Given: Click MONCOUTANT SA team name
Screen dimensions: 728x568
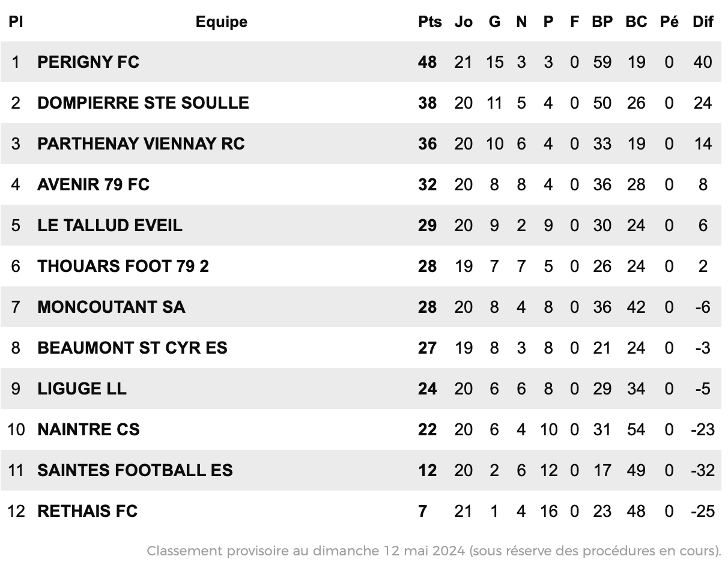Looking at the screenshot, I should [111, 307].
